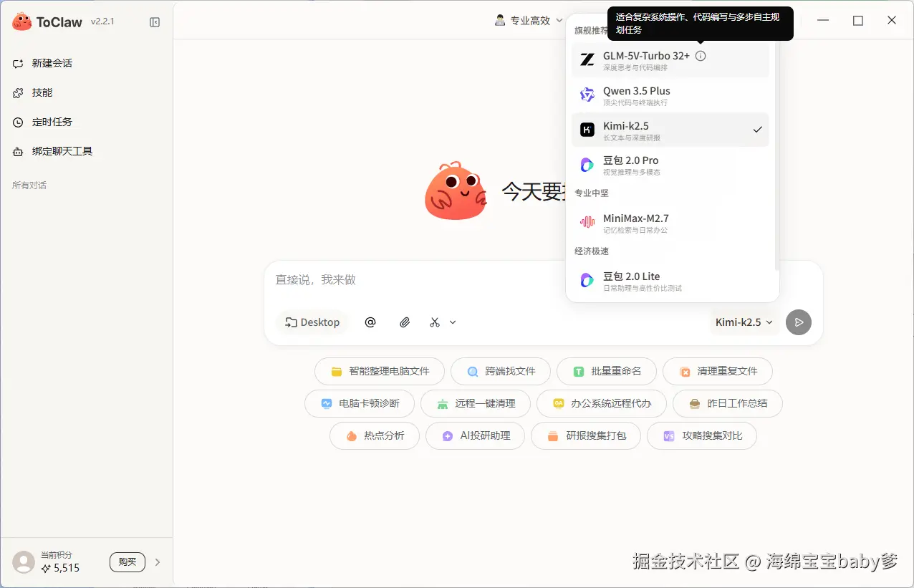Click the Kimi K logo icon
914x588 pixels.
[587, 130]
